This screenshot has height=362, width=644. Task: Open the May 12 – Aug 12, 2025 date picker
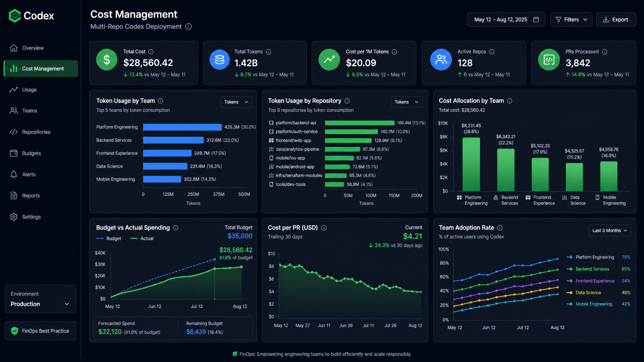(x=506, y=19)
